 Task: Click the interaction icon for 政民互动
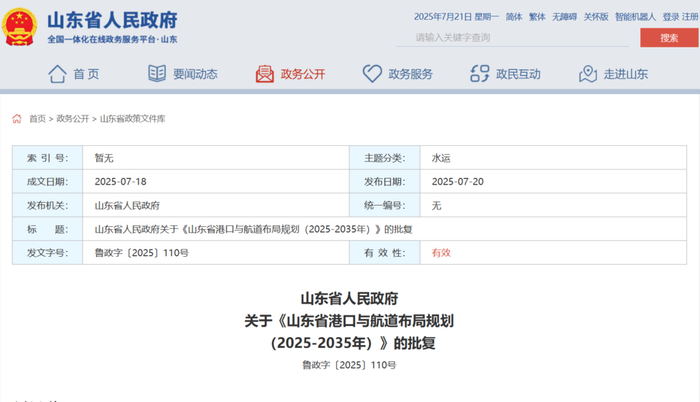point(480,74)
